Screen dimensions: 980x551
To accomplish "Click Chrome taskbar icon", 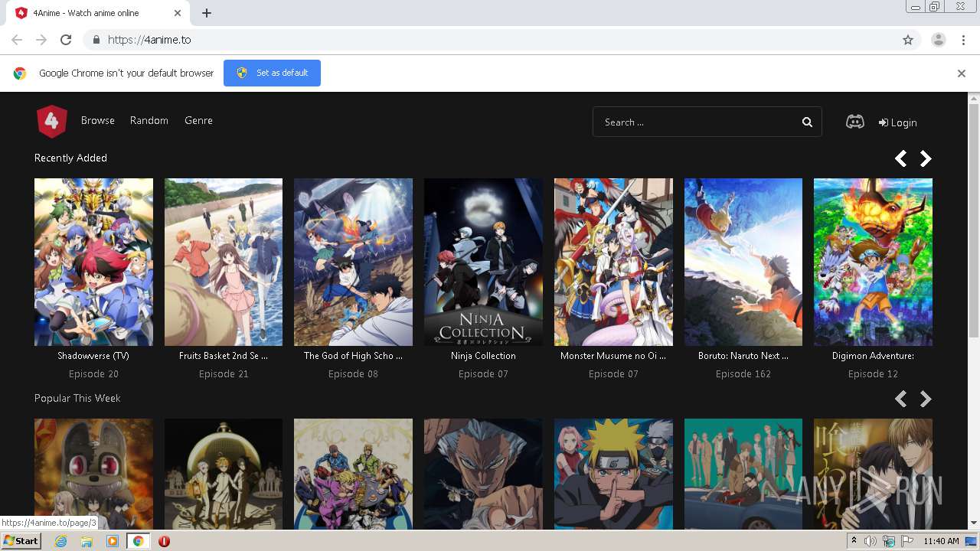I will [x=138, y=541].
